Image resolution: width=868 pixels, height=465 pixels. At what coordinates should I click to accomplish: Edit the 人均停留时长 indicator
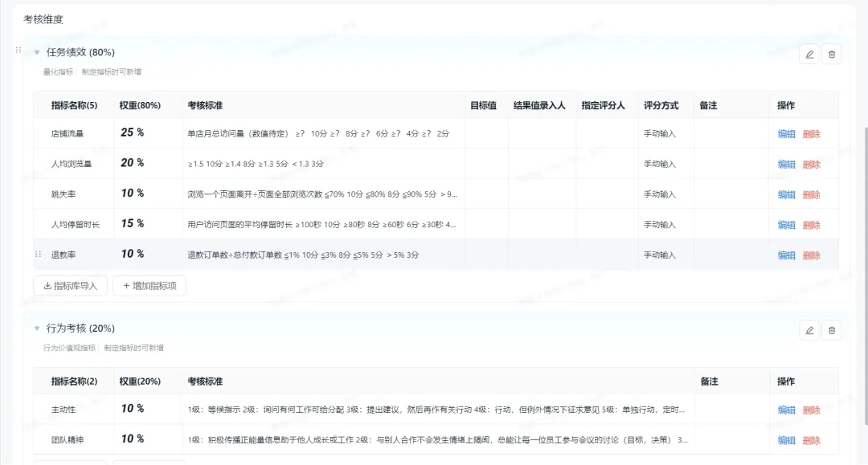(x=786, y=225)
